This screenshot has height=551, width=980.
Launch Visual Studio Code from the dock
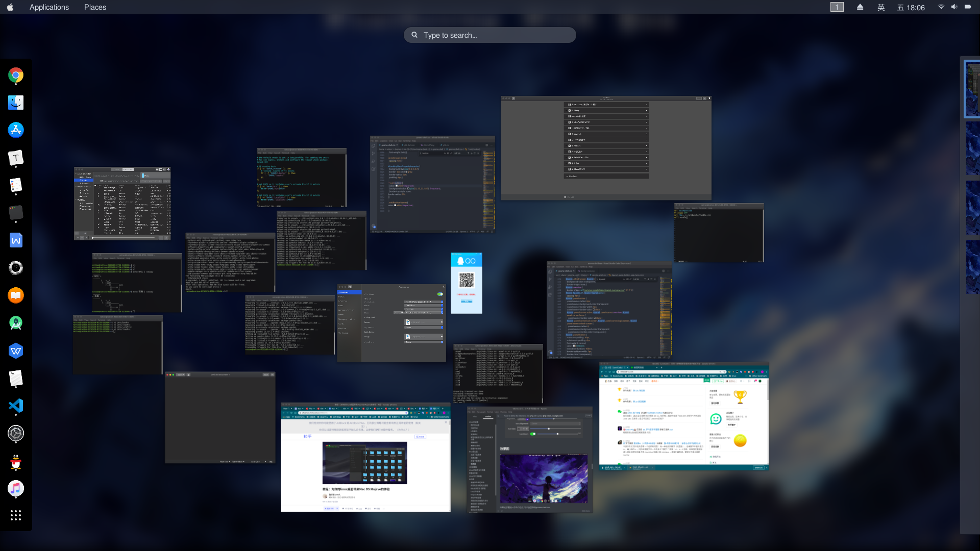pos(16,406)
